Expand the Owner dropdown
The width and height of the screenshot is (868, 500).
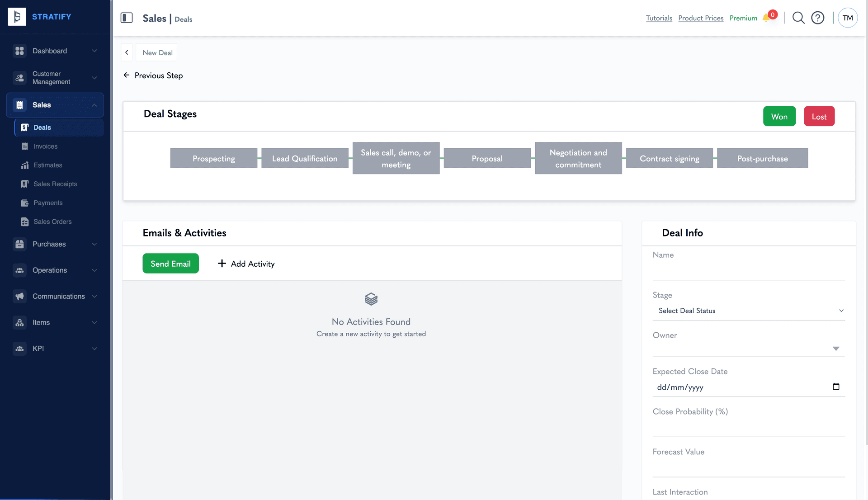pyautogui.click(x=836, y=349)
